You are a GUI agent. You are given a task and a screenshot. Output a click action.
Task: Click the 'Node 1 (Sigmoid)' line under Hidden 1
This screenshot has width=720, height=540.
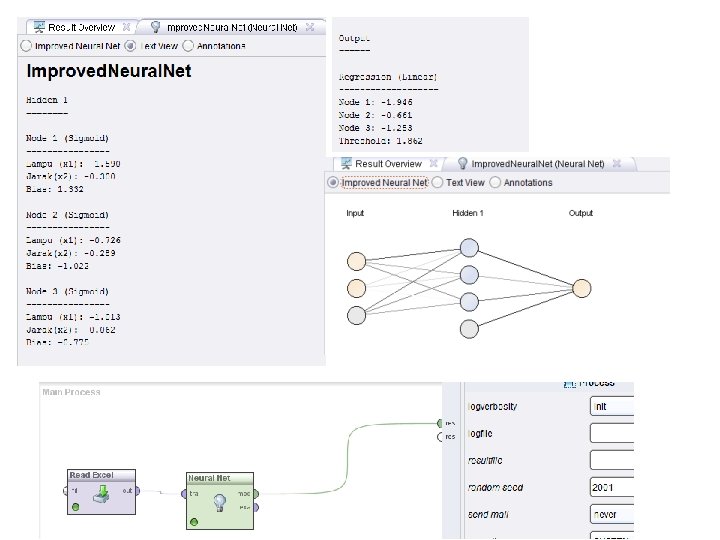pyautogui.click(x=68, y=138)
